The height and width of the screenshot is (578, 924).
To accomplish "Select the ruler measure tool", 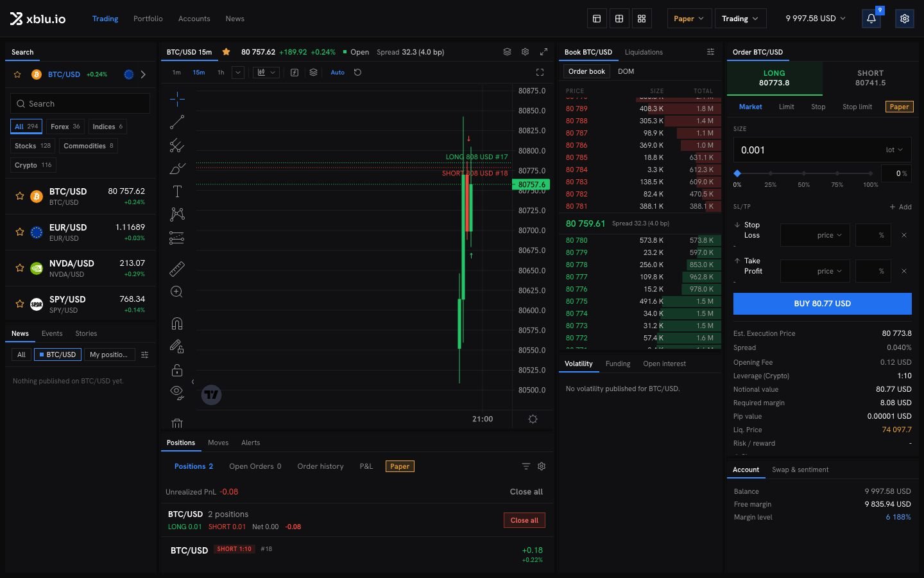I will click(x=177, y=268).
